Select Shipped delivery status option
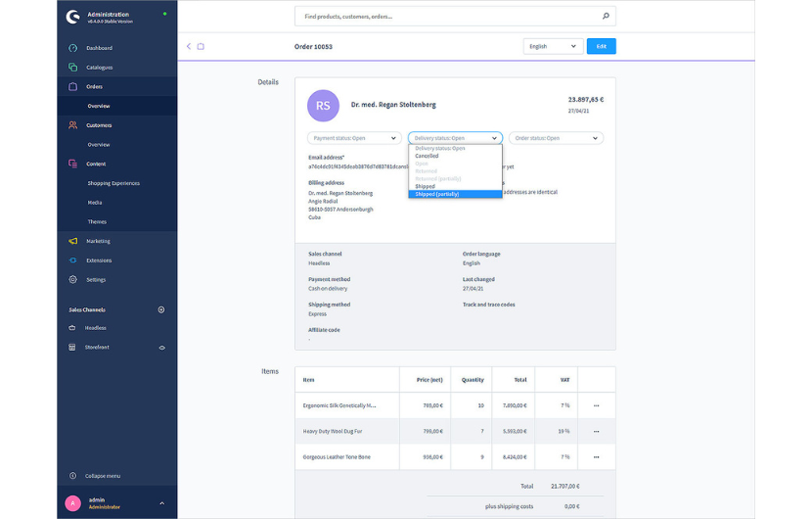The image size is (812, 519). click(455, 186)
